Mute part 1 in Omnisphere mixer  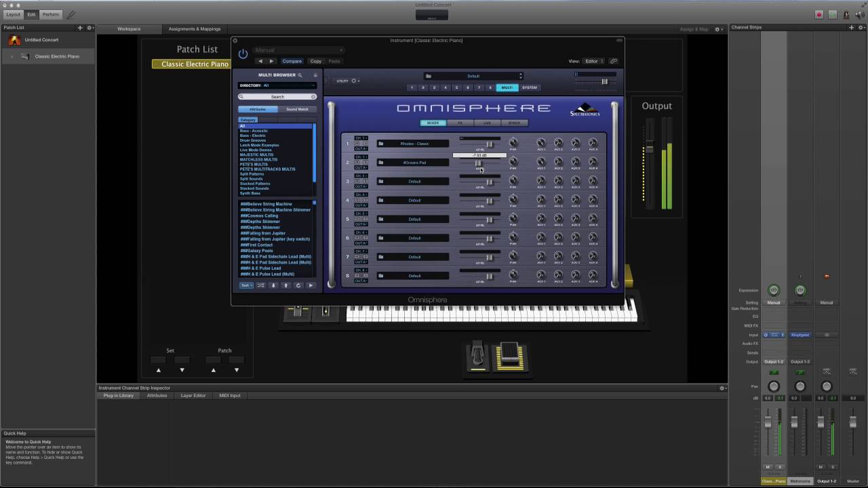point(357,144)
